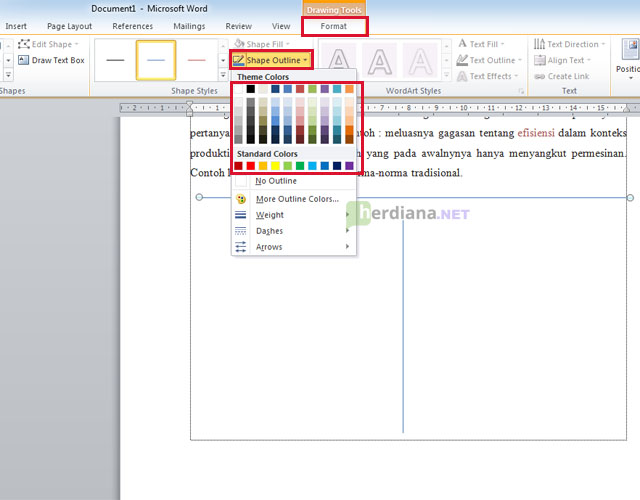Pick purple from the Theme Colors top row
The height and width of the screenshot is (500, 640).
click(324, 89)
